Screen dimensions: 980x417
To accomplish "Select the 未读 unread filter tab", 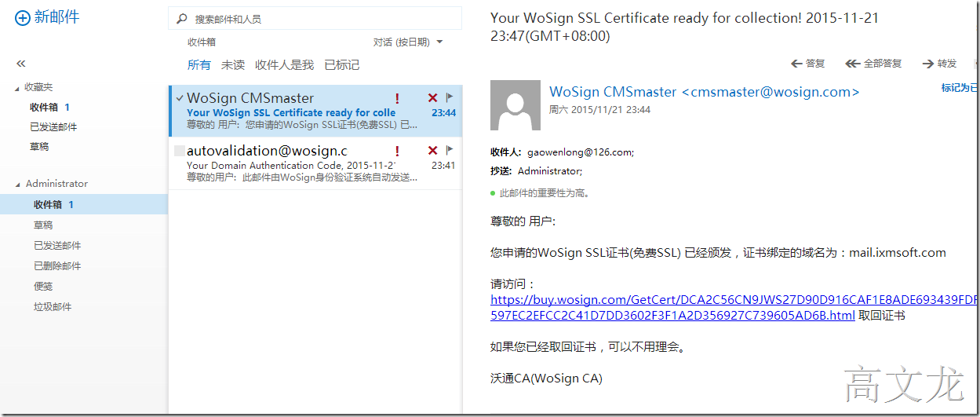I will [233, 65].
